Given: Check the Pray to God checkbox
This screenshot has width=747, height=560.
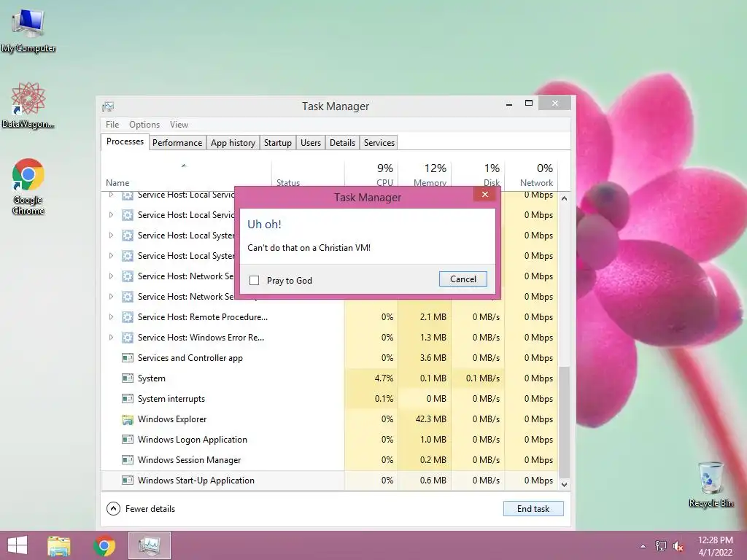Looking at the screenshot, I should click(255, 281).
